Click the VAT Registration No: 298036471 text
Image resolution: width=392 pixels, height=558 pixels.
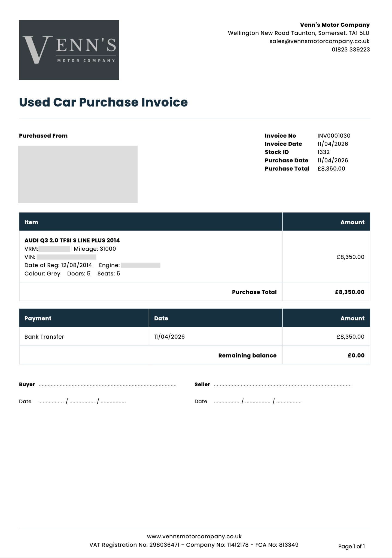134,545
